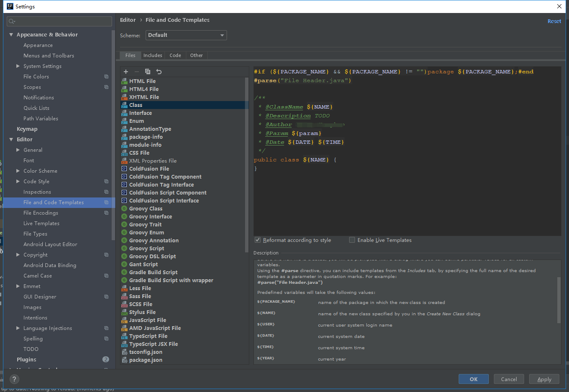Open help via question mark icon
The image size is (569, 392).
pos(14,379)
